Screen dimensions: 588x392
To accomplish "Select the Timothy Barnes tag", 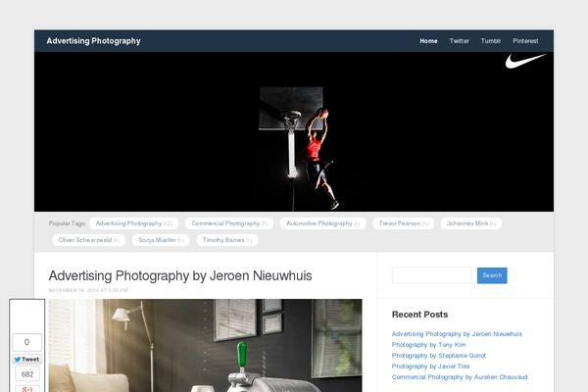I will click(227, 240).
